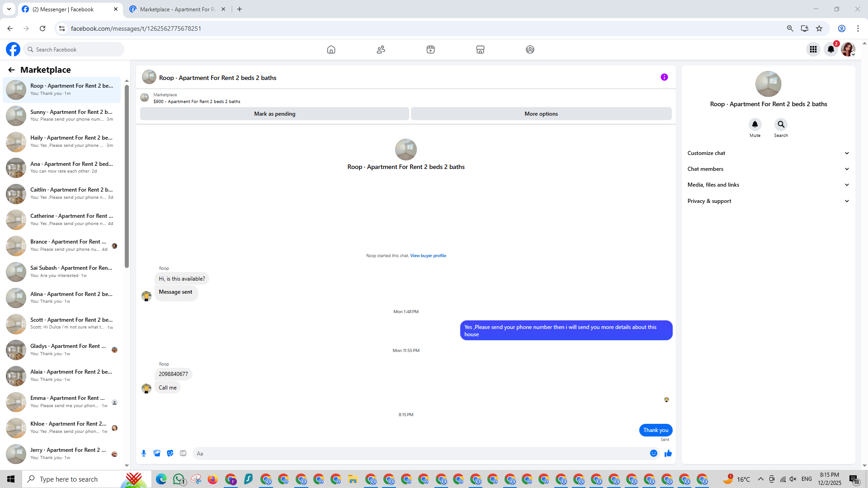Expand Customize chat section
This screenshot has width=868, height=488.
768,153
